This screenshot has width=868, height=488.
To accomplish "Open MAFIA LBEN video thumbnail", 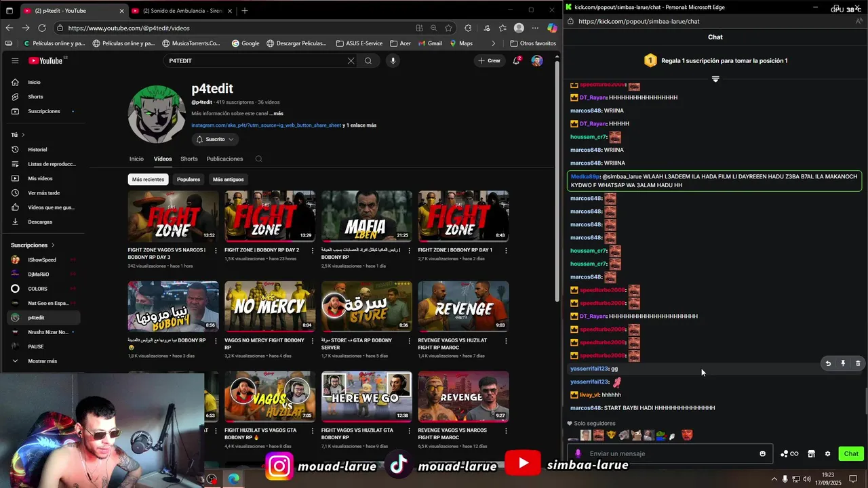I will coord(366,216).
